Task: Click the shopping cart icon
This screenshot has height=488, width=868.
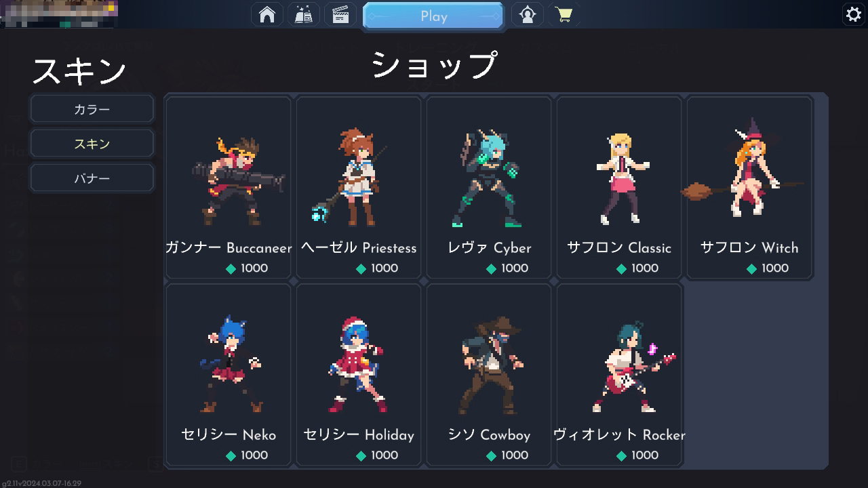Action: click(x=564, y=15)
